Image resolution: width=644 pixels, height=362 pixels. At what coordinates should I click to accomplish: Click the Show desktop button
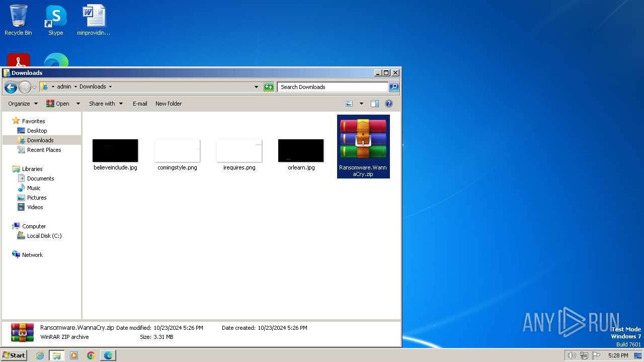point(638,355)
